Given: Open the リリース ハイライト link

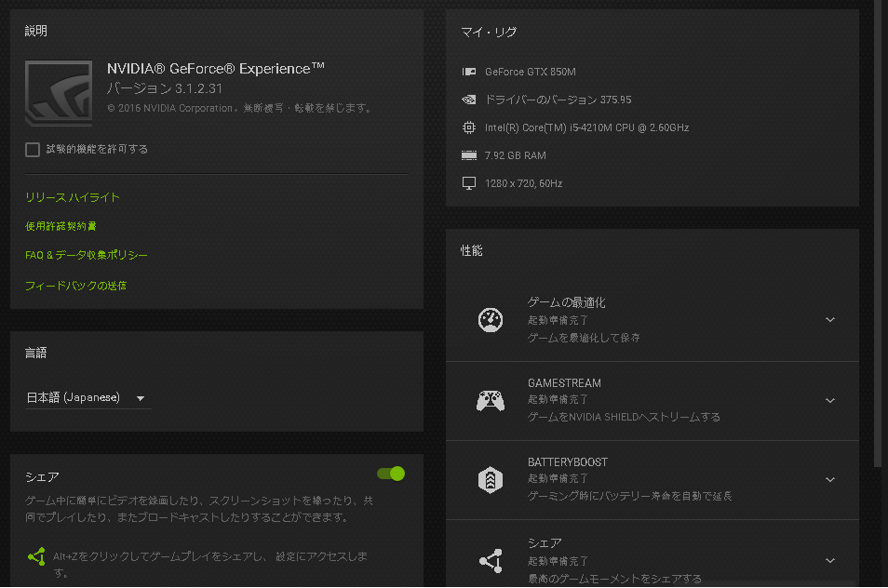Looking at the screenshot, I should [73, 197].
